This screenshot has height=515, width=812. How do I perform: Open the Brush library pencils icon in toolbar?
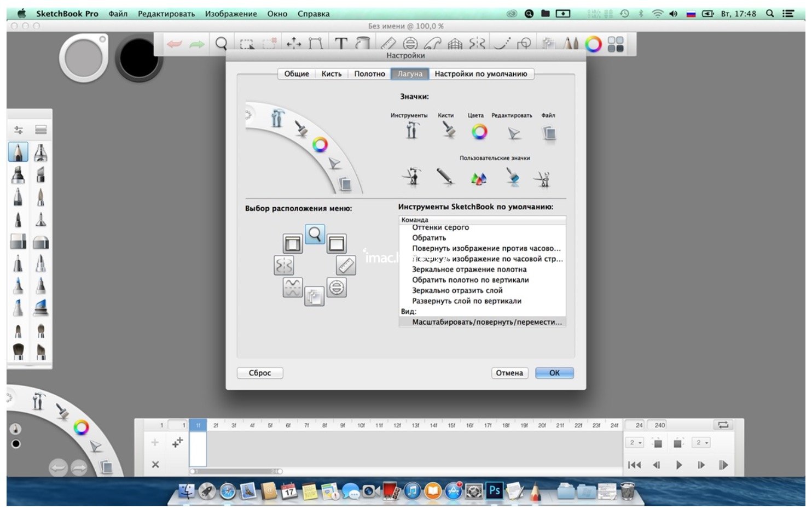click(x=571, y=44)
